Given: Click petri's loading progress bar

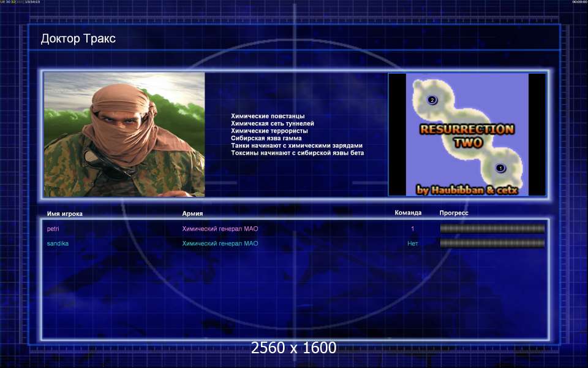Looking at the screenshot, I should click(492, 229).
